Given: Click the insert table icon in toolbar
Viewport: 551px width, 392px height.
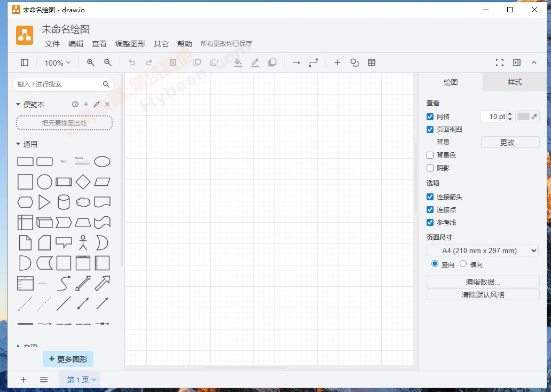Looking at the screenshot, I should (372, 62).
